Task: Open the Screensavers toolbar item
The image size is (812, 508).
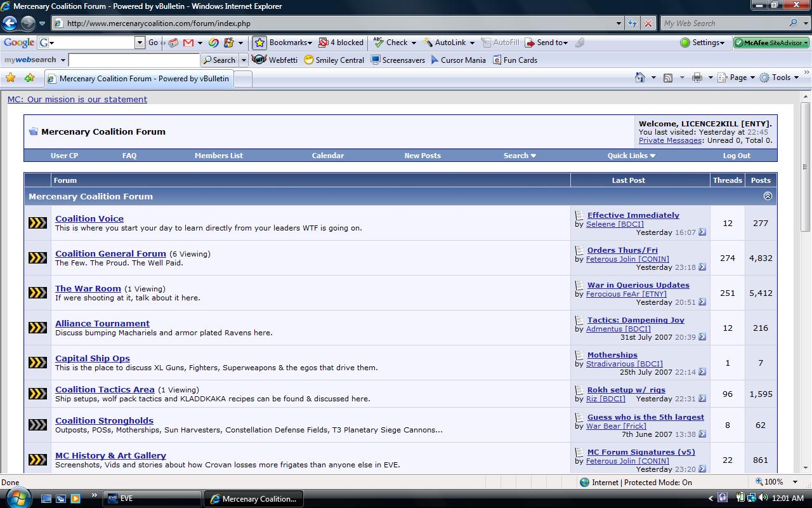Action: 398,60
